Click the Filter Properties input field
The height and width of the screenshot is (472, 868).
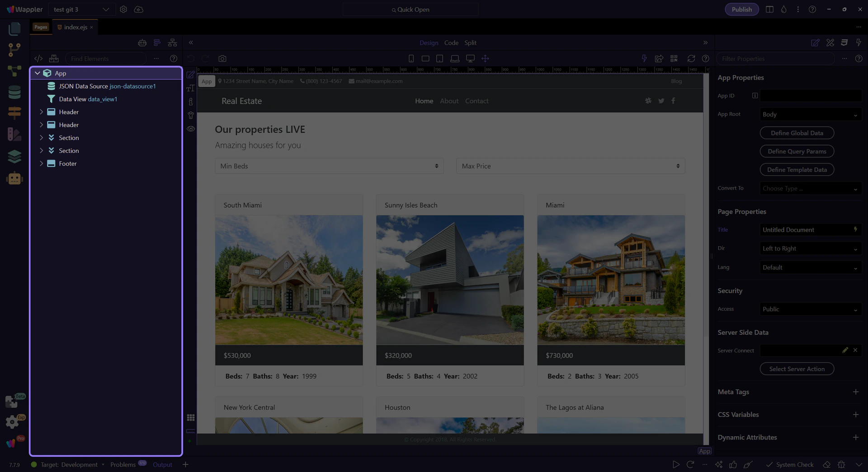coord(775,59)
